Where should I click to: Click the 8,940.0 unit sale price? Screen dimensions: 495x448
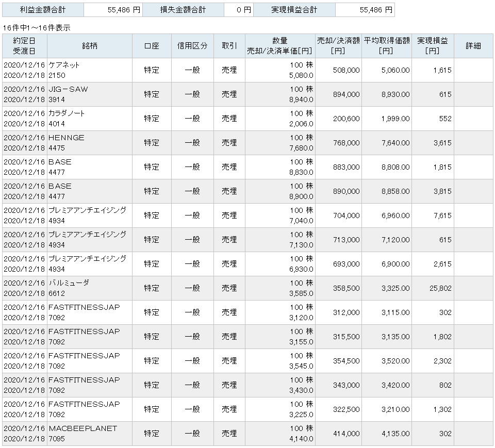pos(301,99)
